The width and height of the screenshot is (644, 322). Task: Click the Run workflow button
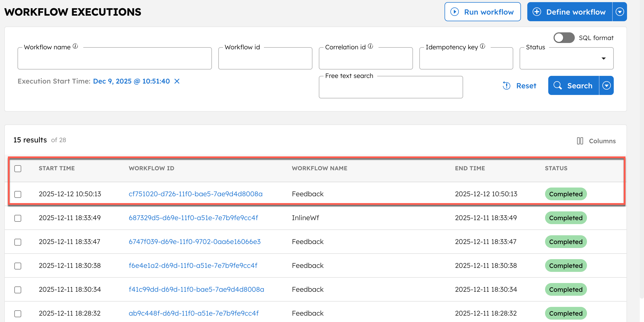(482, 12)
